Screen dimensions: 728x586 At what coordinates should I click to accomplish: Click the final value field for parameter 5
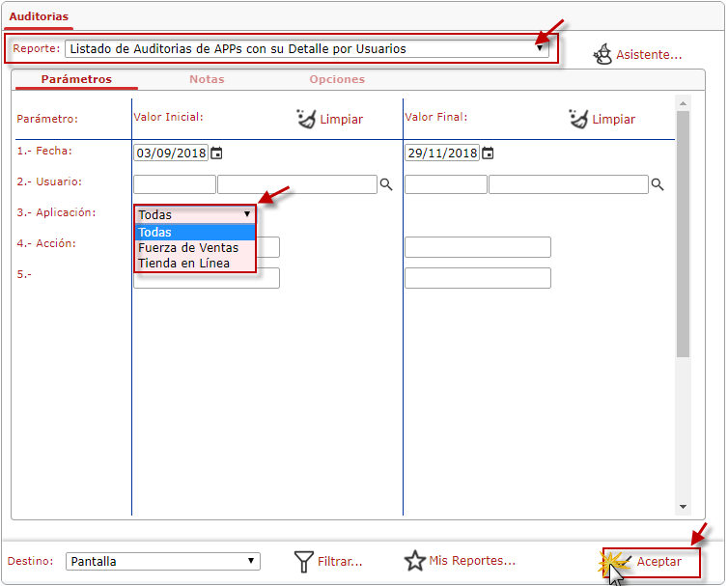pyautogui.click(x=478, y=278)
